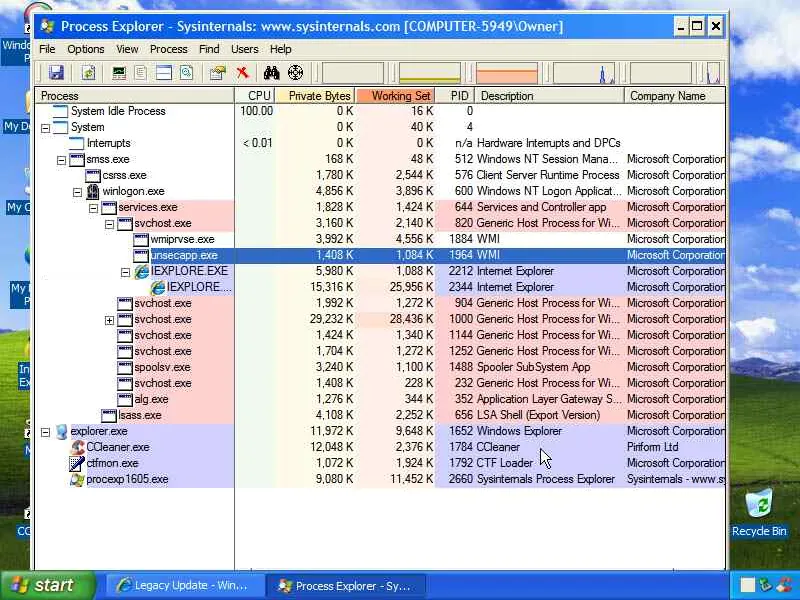The height and width of the screenshot is (600, 800).
Task: Click the Process Explorer taskbar button
Action: [346, 586]
